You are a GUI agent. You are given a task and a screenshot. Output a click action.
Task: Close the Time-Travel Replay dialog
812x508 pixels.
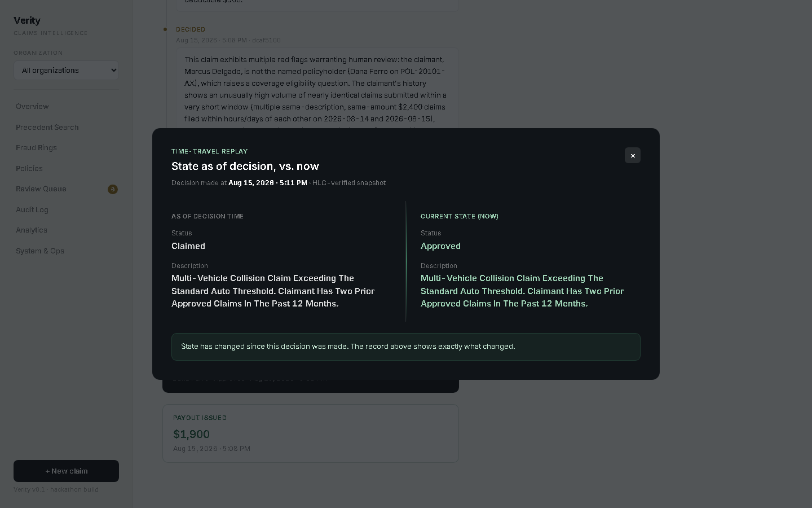pos(633,155)
